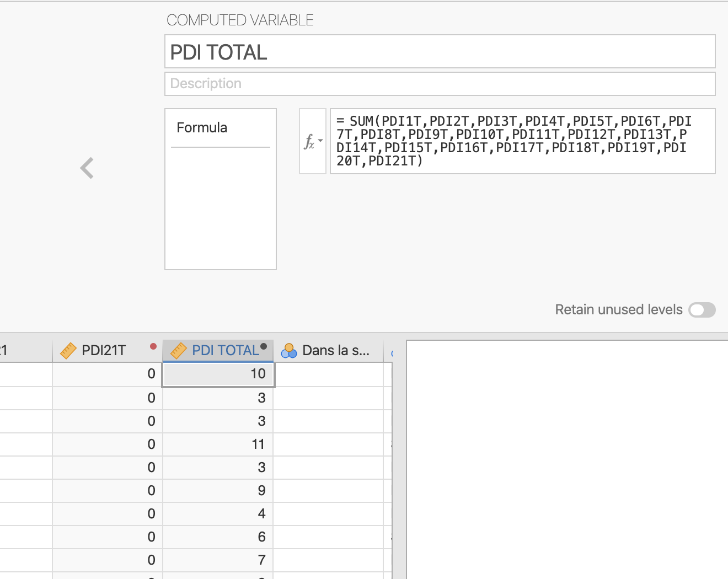
Task: Click the ruler icon beside PDI21T
Action: point(68,351)
